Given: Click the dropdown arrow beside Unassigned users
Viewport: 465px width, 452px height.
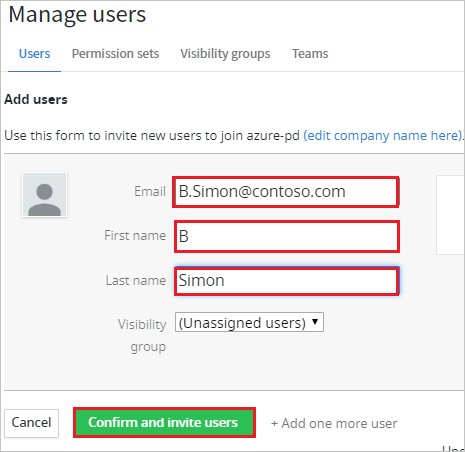Looking at the screenshot, I should pos(315,322).
